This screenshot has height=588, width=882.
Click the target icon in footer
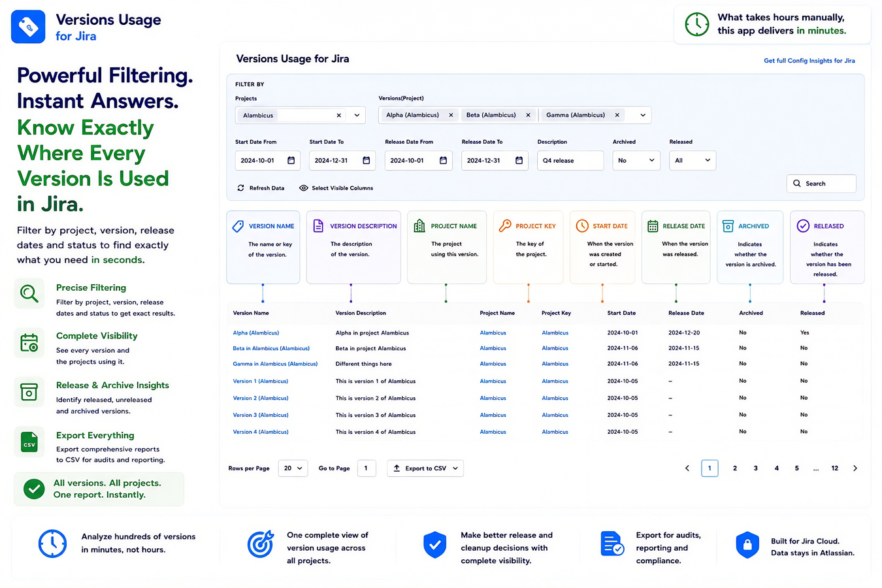pos(260,544)
